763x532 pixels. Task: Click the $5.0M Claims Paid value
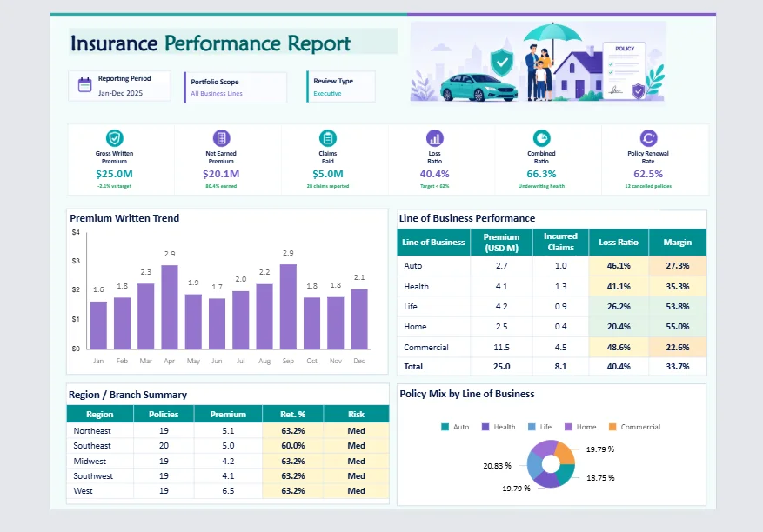click(x=328, y=174)
